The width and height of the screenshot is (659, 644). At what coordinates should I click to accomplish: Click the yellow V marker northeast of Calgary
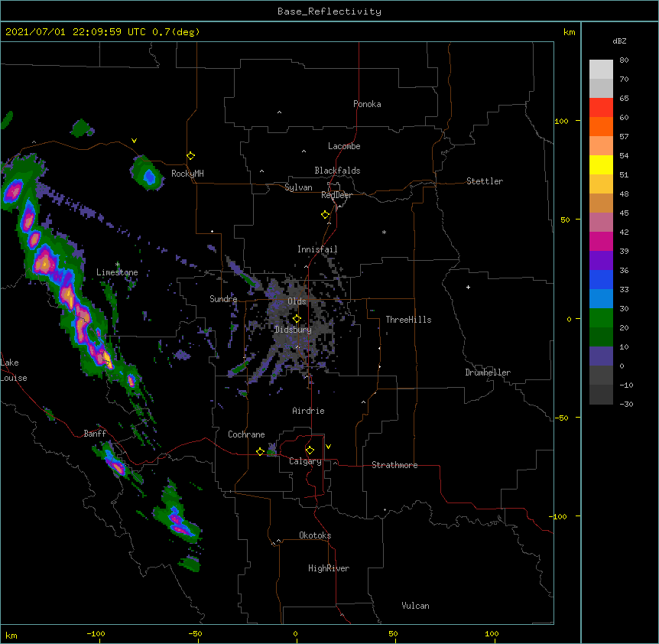(x=328, y=447)
